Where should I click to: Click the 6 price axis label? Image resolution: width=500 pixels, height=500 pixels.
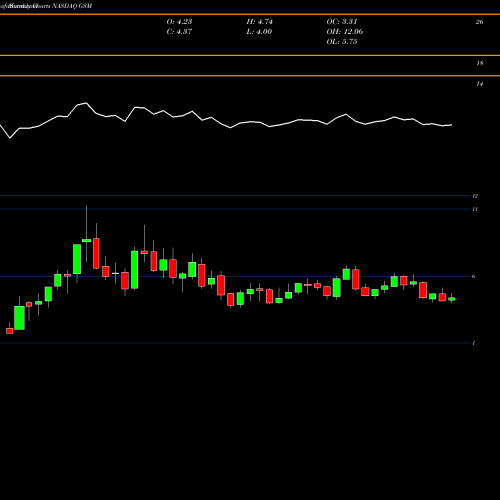(474, 276)
